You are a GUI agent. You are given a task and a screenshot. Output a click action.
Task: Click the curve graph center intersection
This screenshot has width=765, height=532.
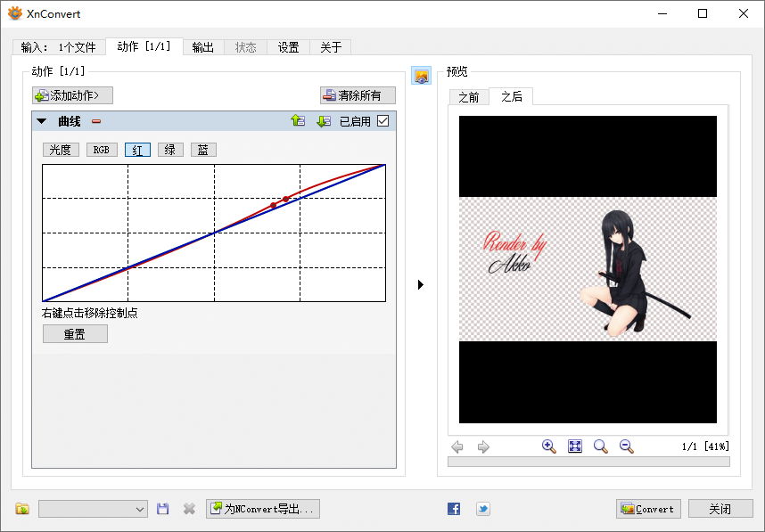click(x=214, y=233)
